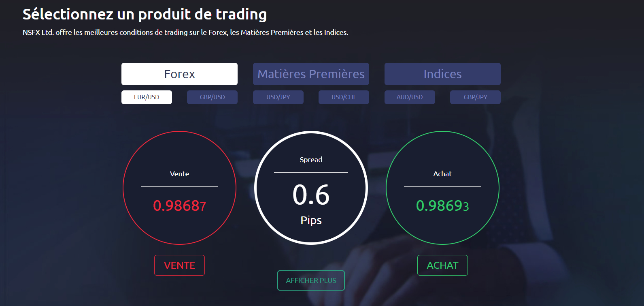Click the 0.6 spread value
This screenshot has height=306, width=644.
point(311,195)
